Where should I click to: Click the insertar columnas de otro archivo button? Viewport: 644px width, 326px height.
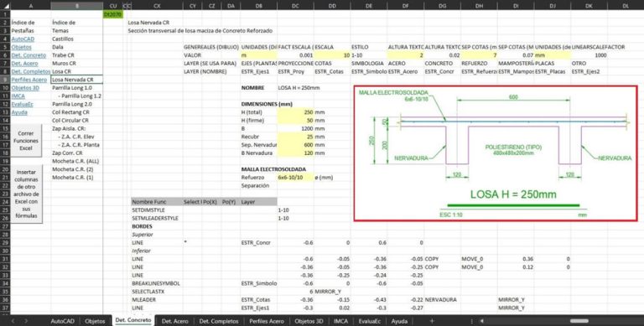click(x=26, y=194)
